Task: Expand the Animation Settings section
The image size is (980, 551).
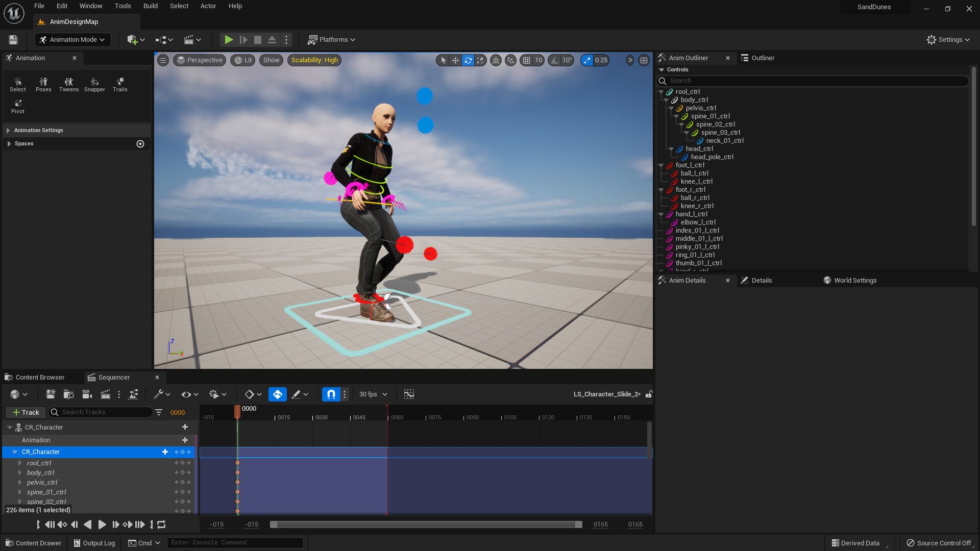Action: coord(39,131)
